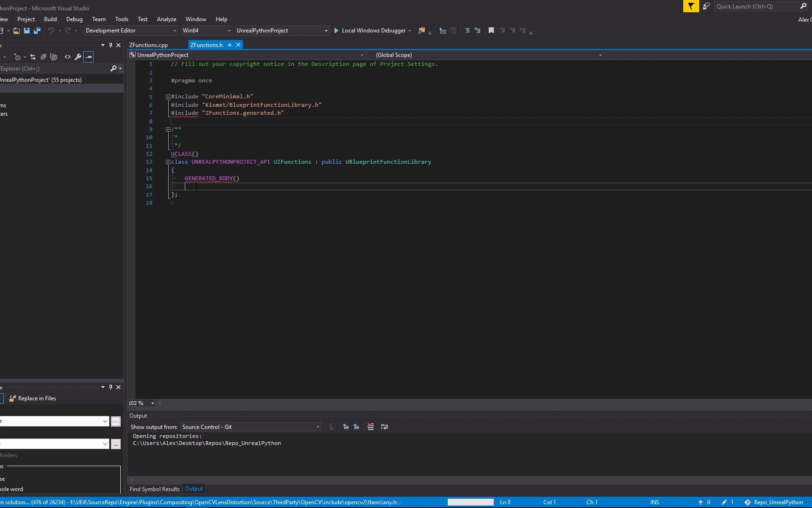Click the Redo arrow icon

[68, 31]
